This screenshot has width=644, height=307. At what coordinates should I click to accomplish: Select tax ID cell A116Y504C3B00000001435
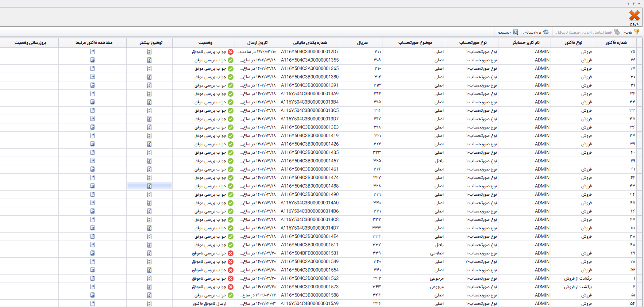tap(309, 153)
